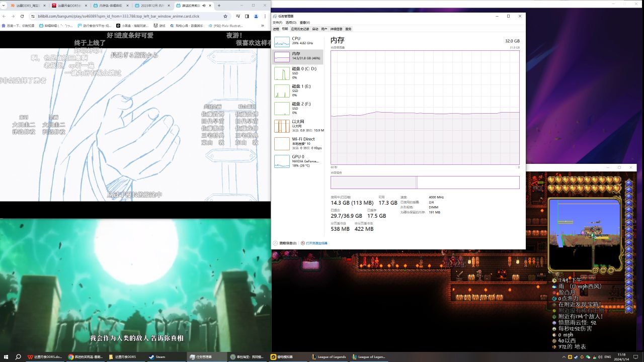Open the 购物心得 bookmark
This screenshot has height=362, width=644.
(187, 26)
